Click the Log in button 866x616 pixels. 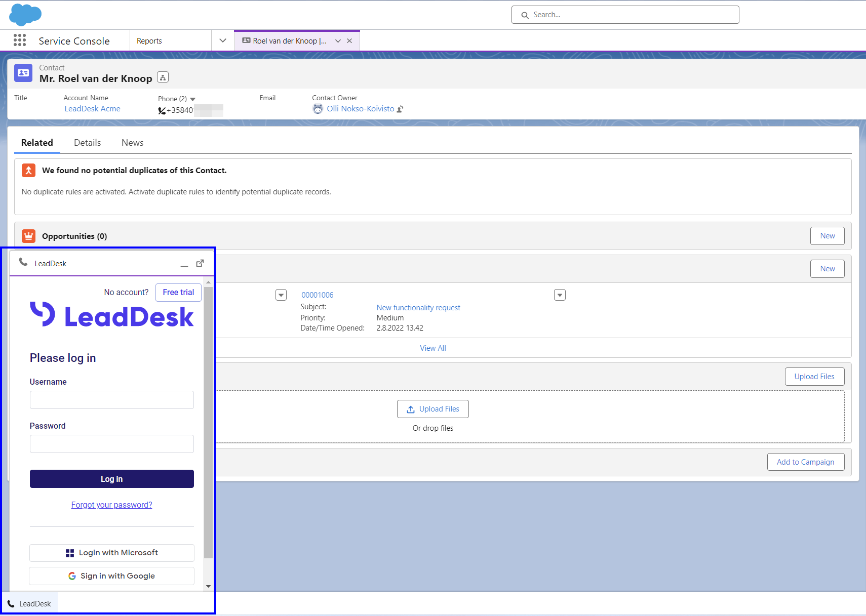(x=112, y=479)
